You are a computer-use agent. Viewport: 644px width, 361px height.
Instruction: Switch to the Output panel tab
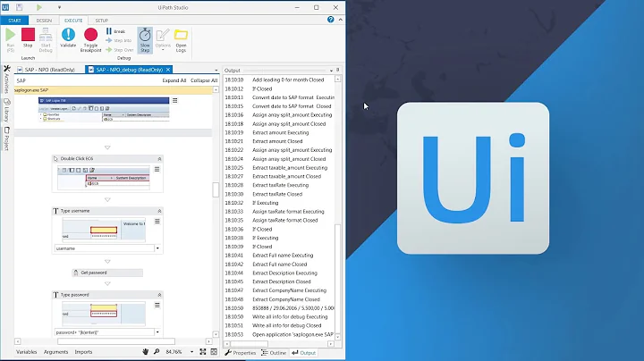click(304, 353)
